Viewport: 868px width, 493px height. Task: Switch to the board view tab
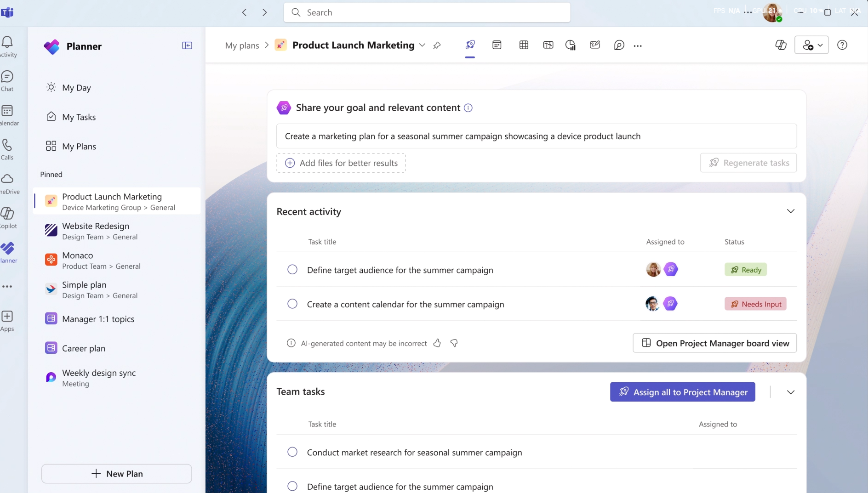[548, 45]
